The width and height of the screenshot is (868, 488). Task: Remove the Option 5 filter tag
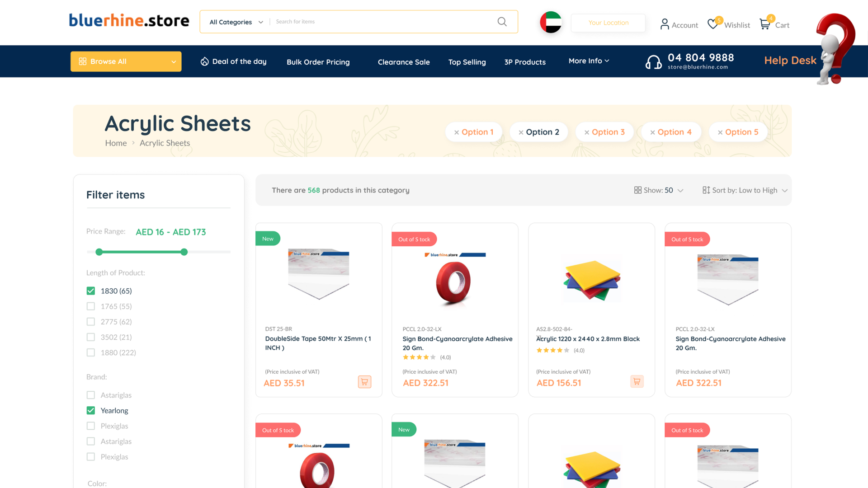(720, 132)
